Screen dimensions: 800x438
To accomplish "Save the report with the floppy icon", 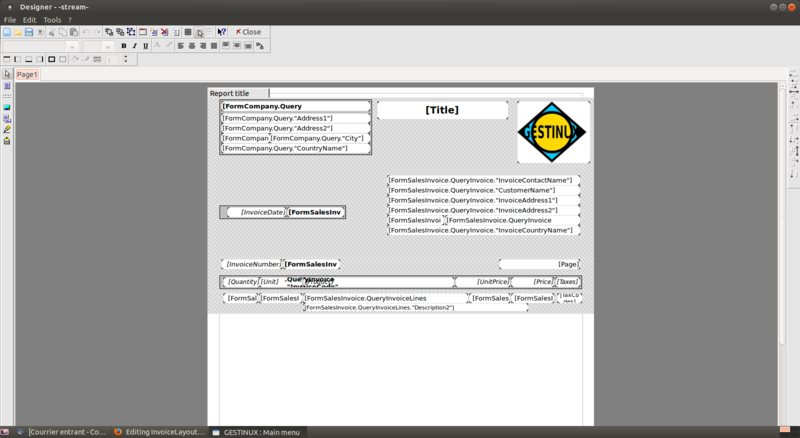I will tap(29, 32).
